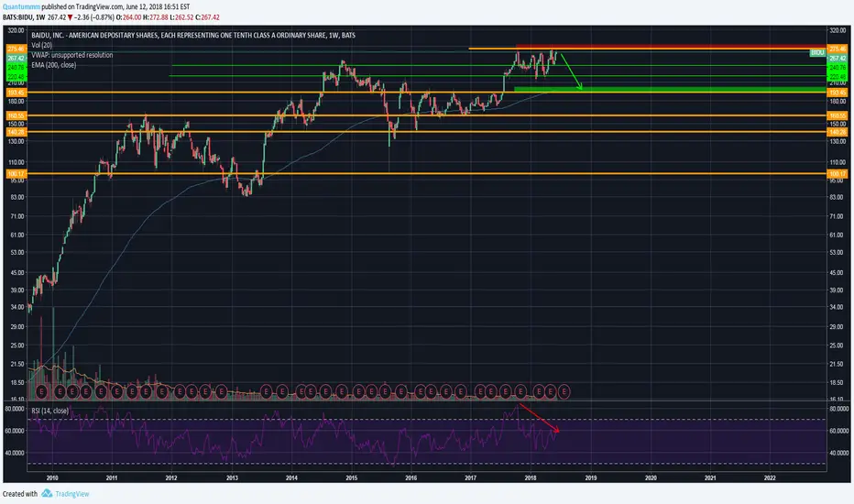Click the 2013 year label on time axis
This screenshot has width=854, height=504.
click(x=232, y=477)
